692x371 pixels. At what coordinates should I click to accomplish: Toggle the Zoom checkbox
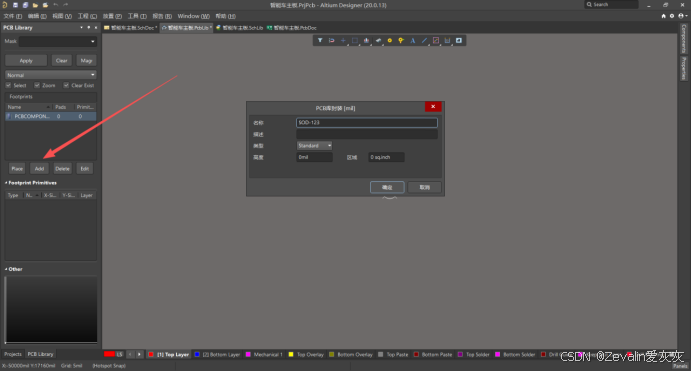(x=37, y=85)
